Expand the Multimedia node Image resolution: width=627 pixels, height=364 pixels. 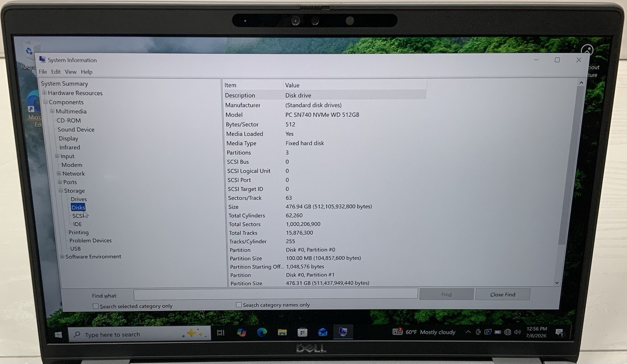(x=52, y=111)
